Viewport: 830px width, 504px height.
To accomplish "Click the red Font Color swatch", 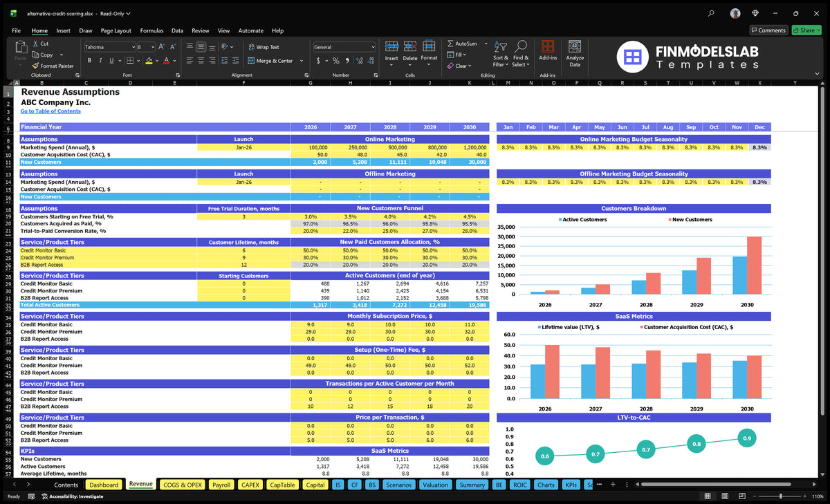I will [166, 62].
